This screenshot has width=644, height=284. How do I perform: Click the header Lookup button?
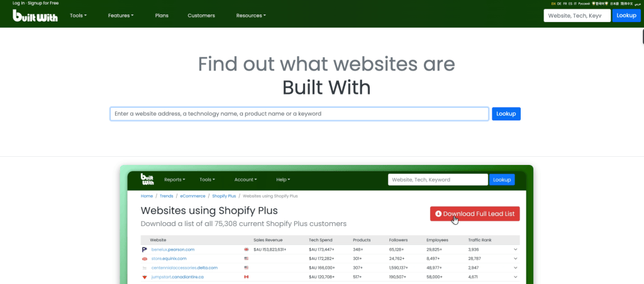[x=626, y=16]
